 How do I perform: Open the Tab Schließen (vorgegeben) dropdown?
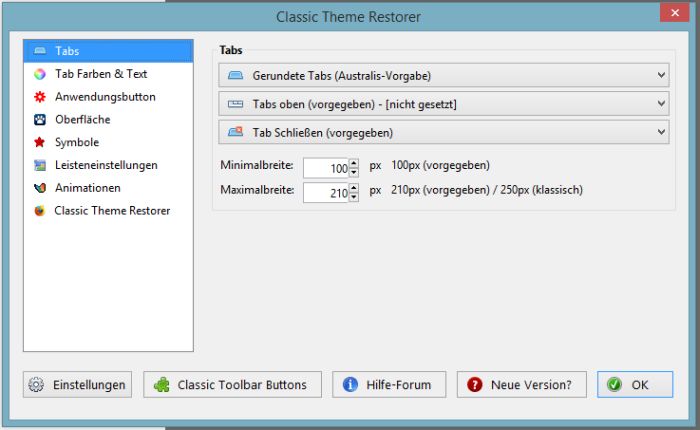point(444,132)
